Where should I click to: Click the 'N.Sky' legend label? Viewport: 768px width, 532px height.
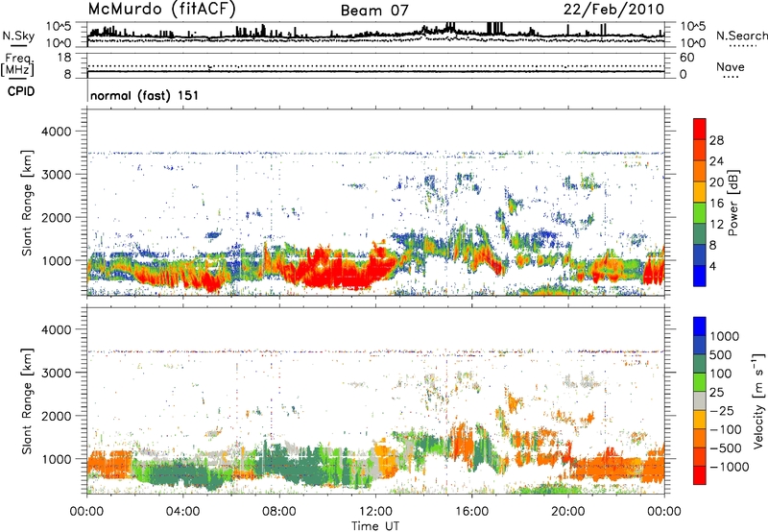[x=18, y=36]
